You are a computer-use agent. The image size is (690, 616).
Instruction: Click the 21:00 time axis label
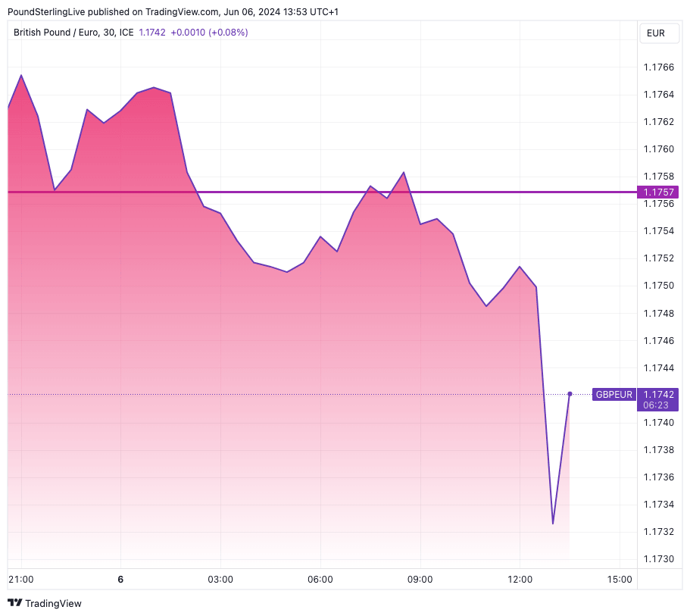coord(20,580)
